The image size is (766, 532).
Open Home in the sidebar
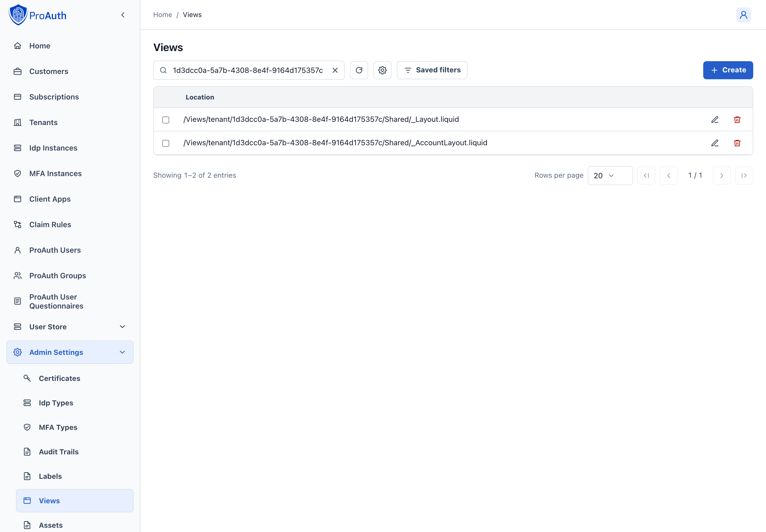coord(70,46)
